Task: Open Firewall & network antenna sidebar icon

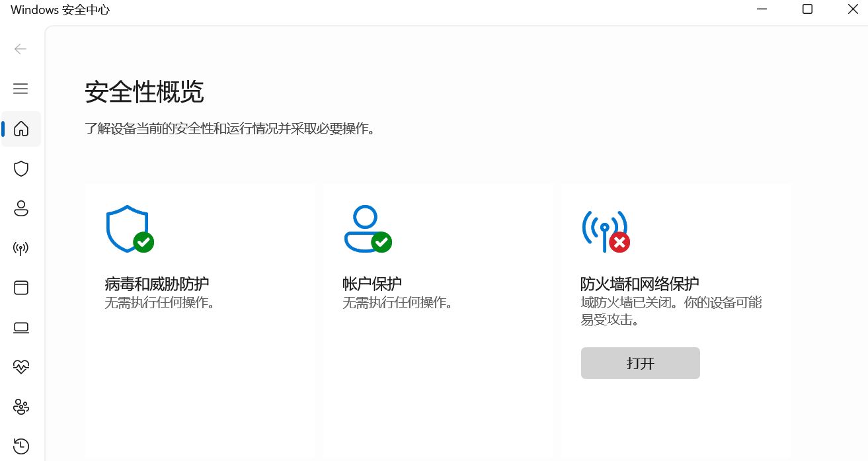Action: [x=21, y=249]
